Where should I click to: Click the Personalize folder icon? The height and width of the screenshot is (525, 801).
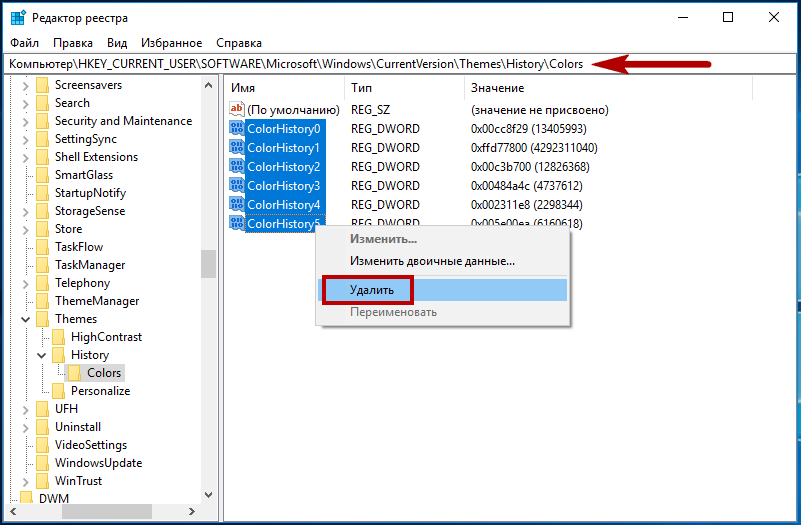click(59, 391)
